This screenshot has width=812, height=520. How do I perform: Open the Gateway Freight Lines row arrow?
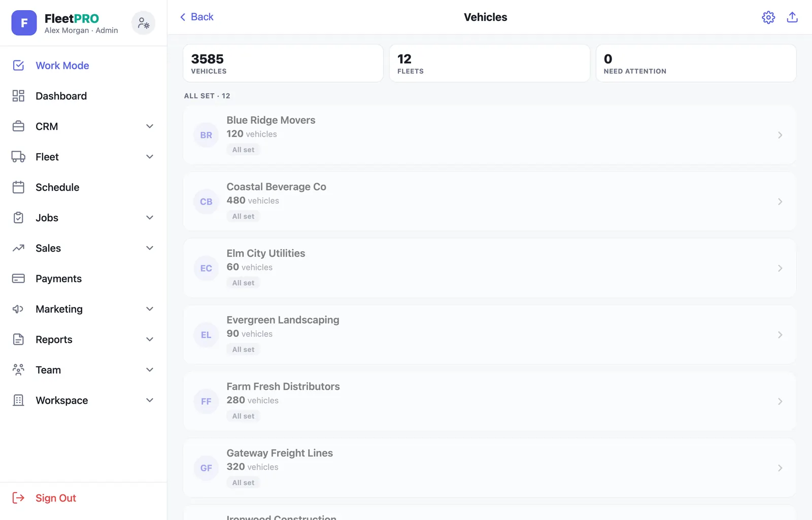tap(780, 468)
